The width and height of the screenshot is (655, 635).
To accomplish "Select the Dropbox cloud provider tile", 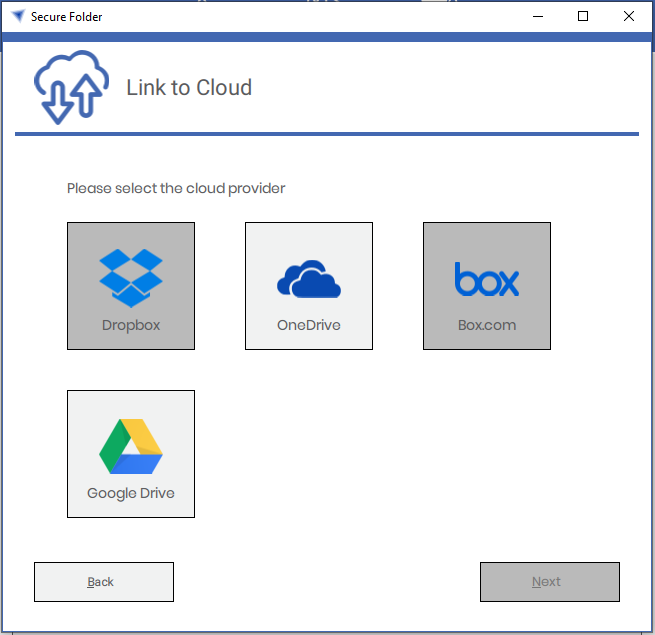I will 131,286.
